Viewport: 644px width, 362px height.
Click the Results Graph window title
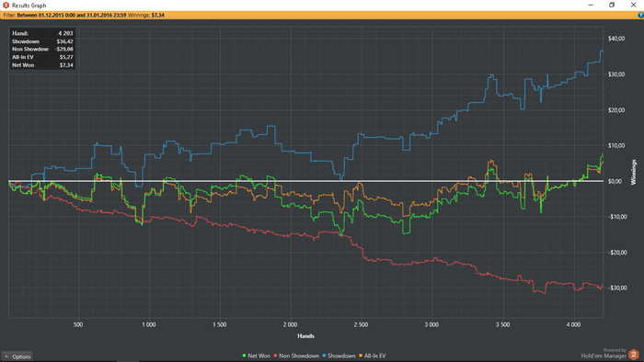click(29, 6)
